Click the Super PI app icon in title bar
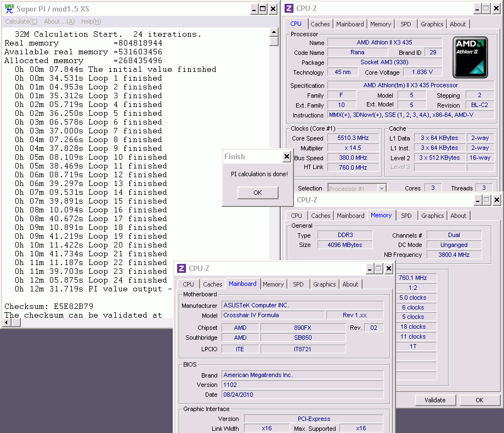 coord(9,9)
